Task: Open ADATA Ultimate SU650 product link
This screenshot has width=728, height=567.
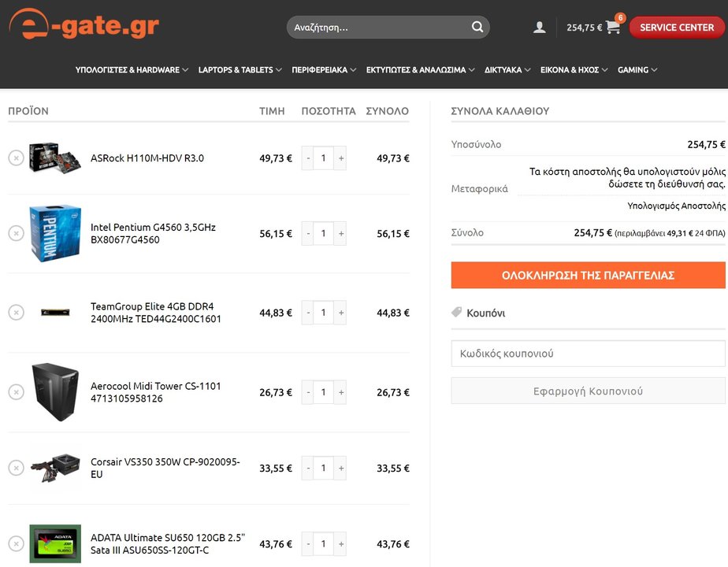Action: (168, 544)
